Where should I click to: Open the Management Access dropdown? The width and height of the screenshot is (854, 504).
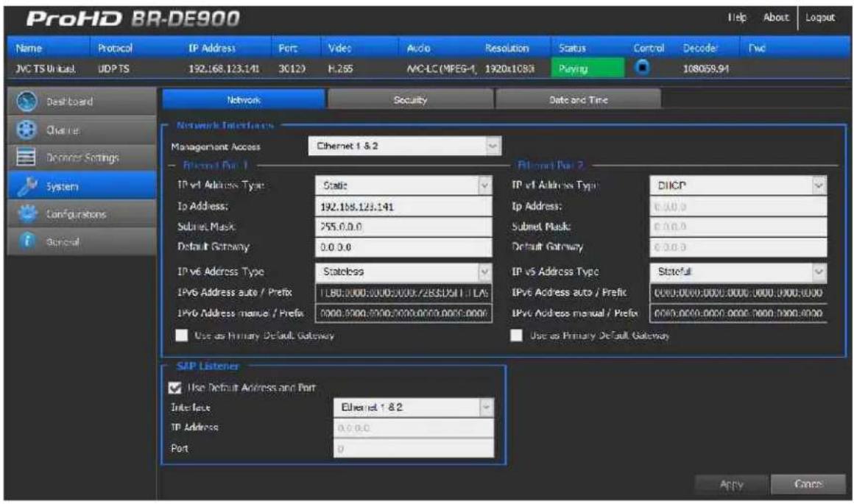pyautogui.click(x=405, y=146)
